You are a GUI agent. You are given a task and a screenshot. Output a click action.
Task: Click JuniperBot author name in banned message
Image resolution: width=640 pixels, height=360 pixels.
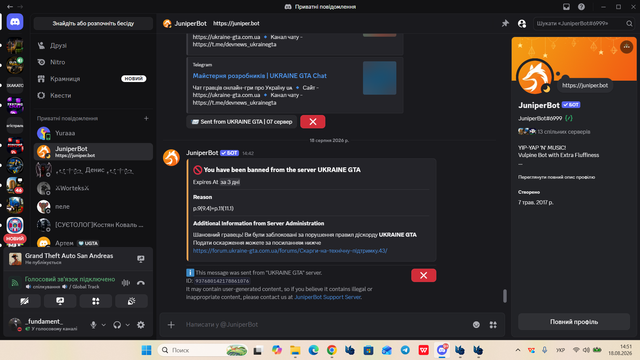click(202, 153)
